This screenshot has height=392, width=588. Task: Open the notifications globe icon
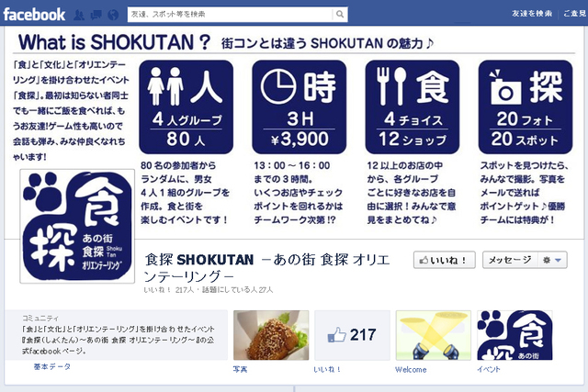tap(113, 15)
